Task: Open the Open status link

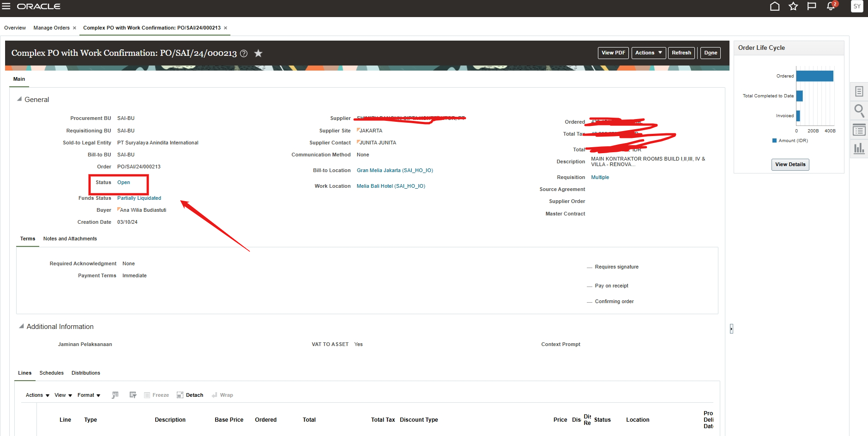Action: coord(124,183)
